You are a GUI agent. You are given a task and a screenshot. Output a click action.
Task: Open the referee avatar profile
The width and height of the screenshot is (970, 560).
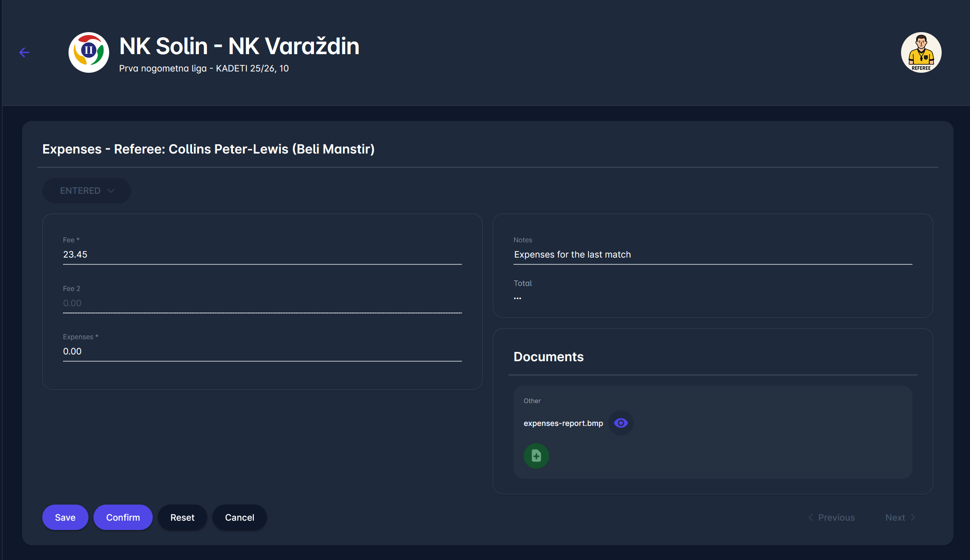pyautogui.click(x=921, y=52)
